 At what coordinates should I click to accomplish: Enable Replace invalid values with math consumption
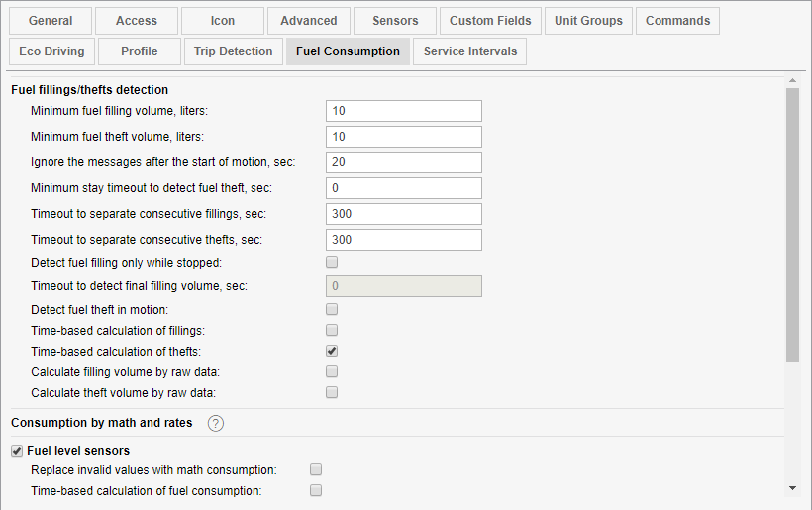pyautogui.click(x=316, y=469)
